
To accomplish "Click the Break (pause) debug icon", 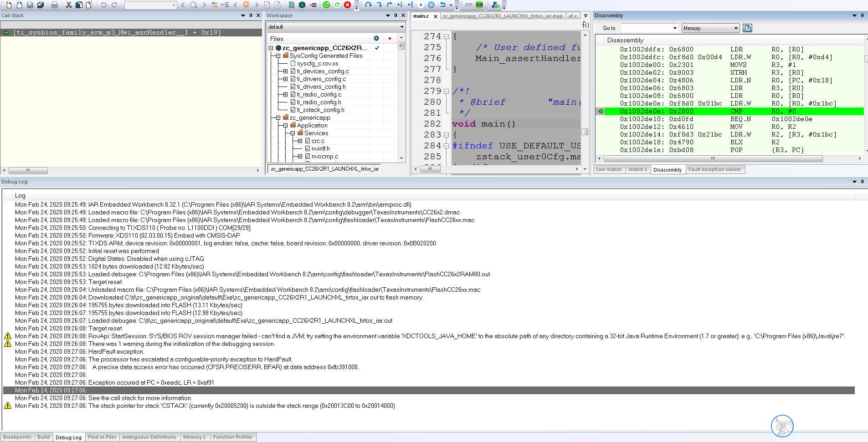I will (431, 5).
